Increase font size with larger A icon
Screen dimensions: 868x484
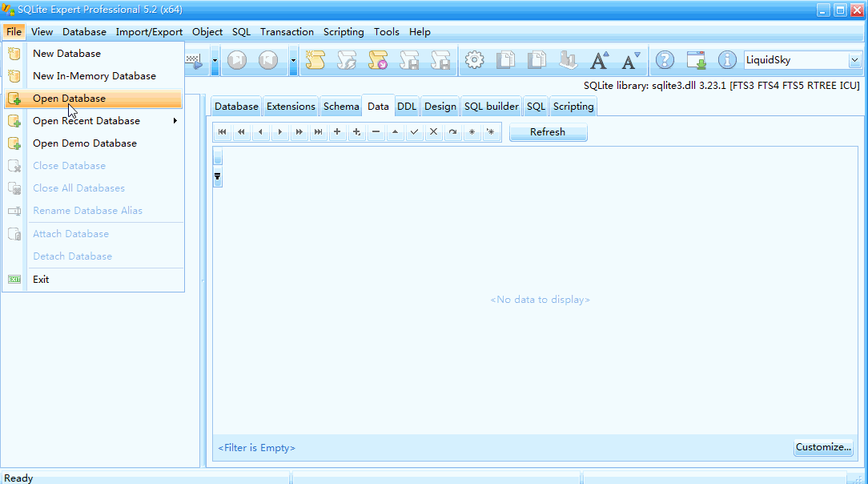(x=599, y=60)
